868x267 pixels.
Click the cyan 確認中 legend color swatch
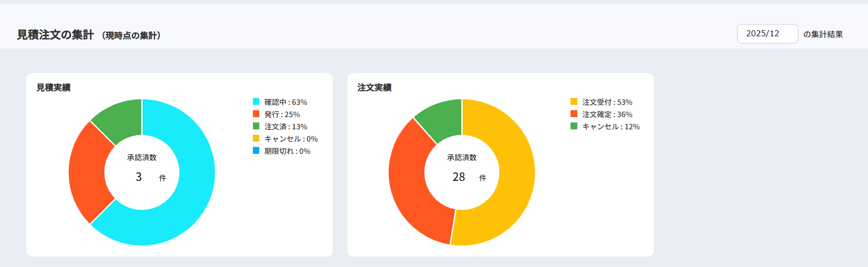pos(256,102)
